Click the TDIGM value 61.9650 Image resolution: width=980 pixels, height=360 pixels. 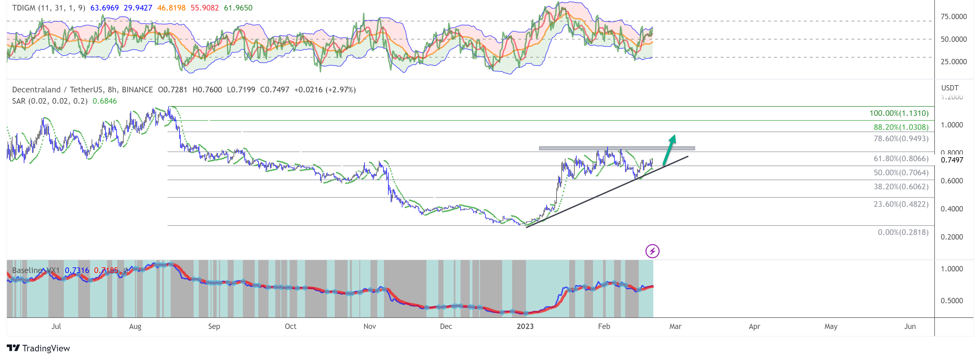pyautogui.click(x=238, y=8)
